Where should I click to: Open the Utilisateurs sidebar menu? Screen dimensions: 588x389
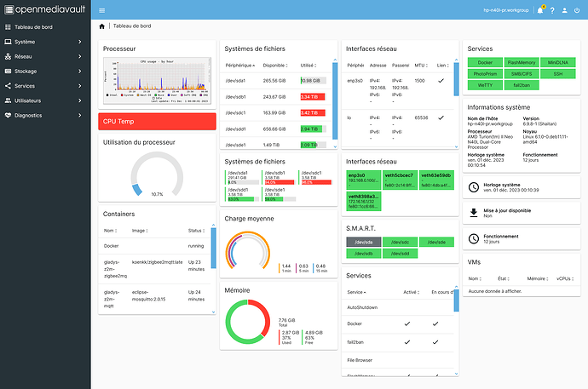click(44, 100)
